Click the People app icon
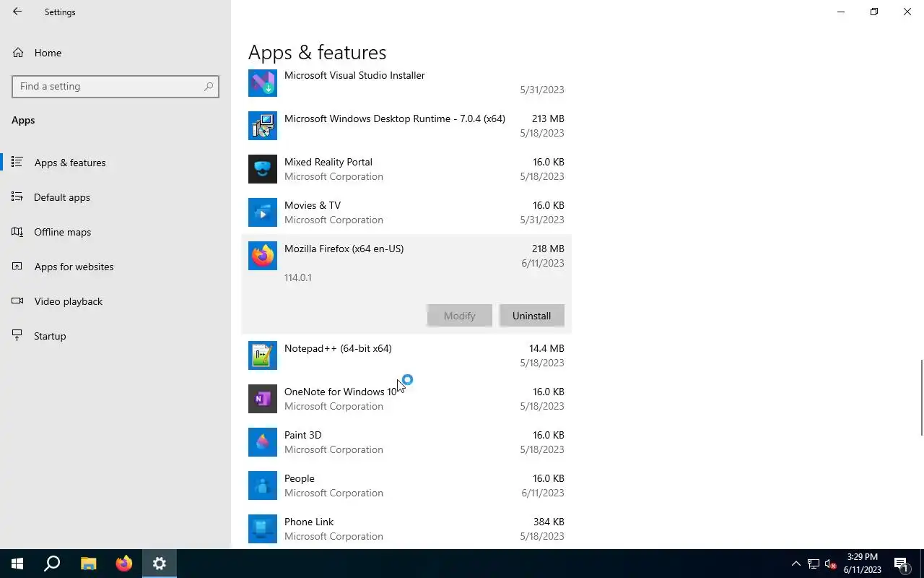 coord(263,486)
